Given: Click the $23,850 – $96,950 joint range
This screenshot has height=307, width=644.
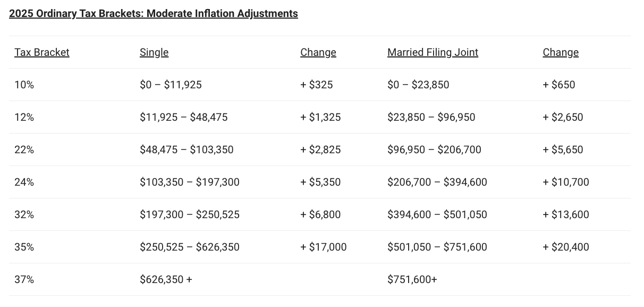Looking at the screenshot, I should (431, 117).
